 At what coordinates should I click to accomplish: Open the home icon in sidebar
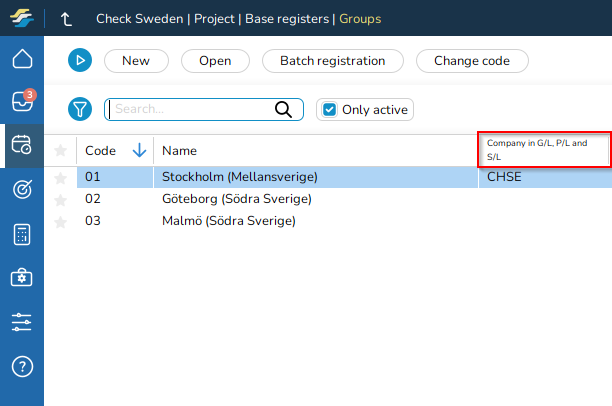click(22, 59)
